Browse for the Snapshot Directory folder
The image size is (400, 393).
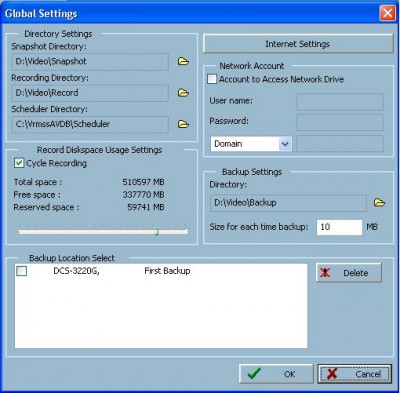tap(183, 61)
